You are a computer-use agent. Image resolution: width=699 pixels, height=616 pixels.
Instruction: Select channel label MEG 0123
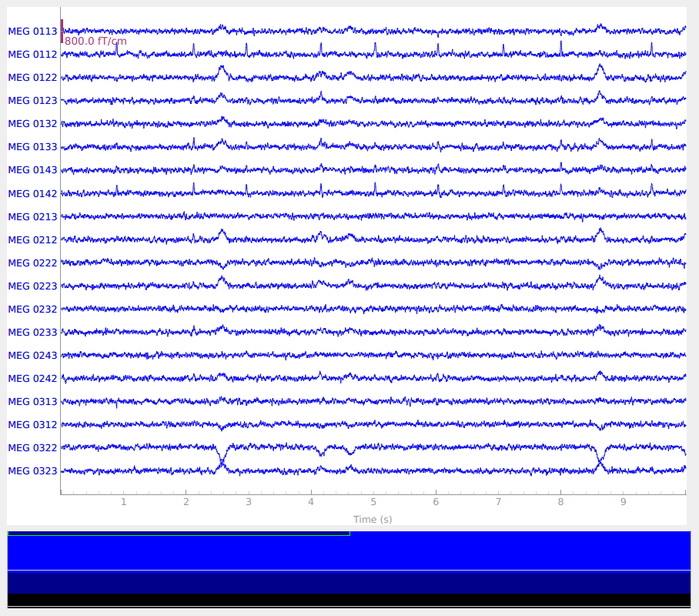coord(32,101)
